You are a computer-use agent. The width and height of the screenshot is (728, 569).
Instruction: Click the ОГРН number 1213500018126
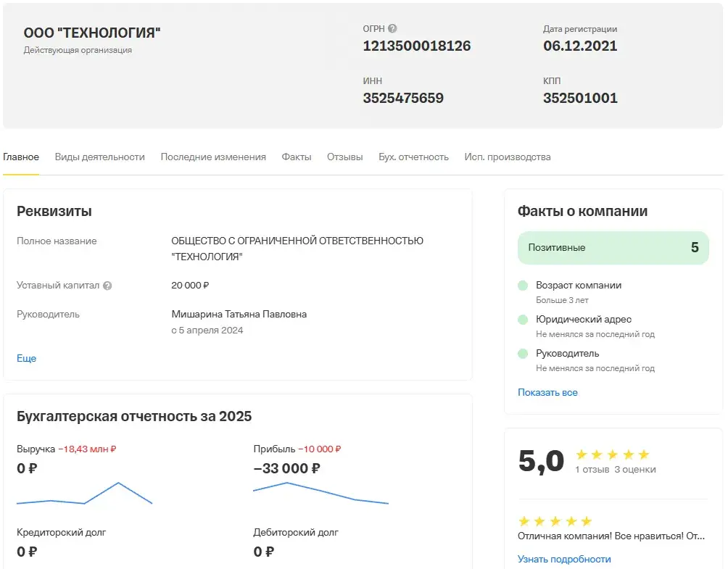point(416,46)
